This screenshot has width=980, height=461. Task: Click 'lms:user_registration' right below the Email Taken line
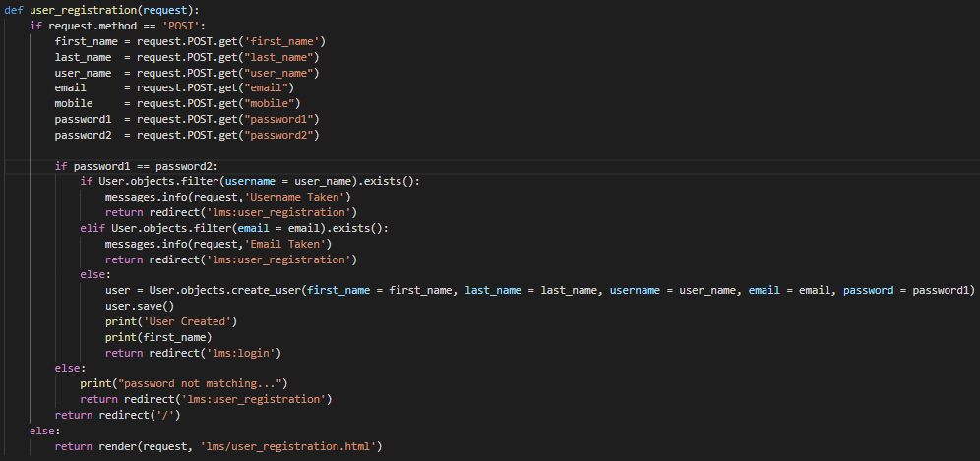[x=280, y=259]
